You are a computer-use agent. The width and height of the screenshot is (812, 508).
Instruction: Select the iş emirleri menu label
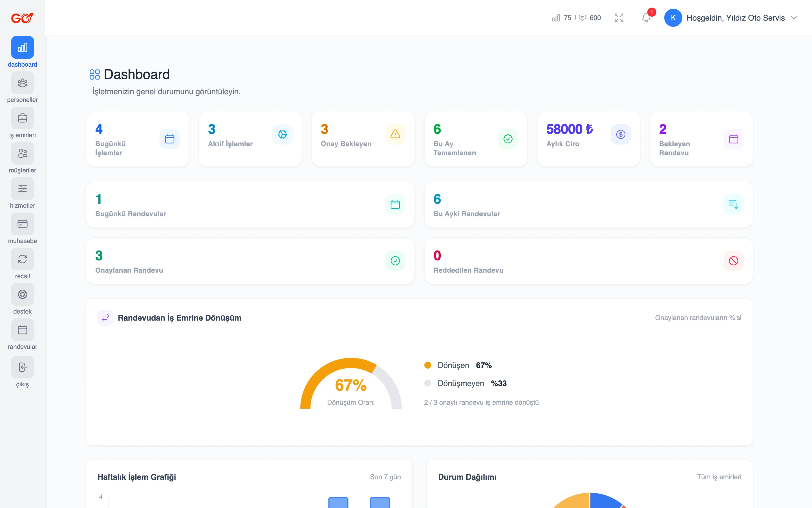(x=23, y=135)
